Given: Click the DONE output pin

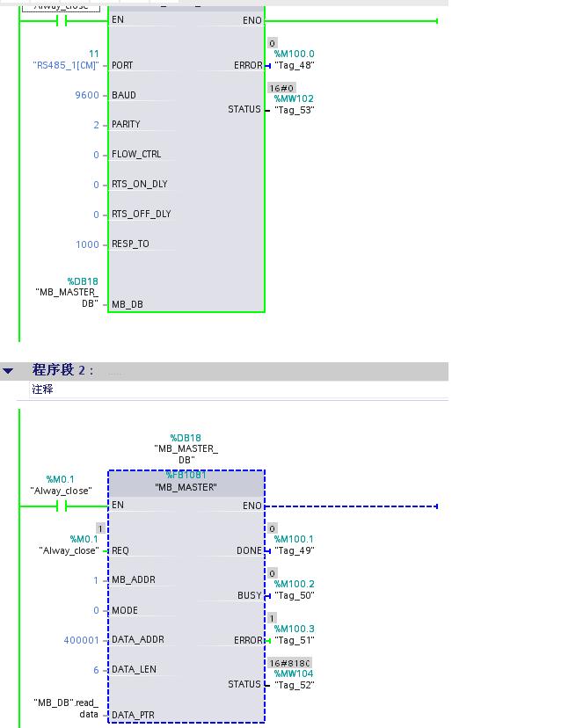Looking at the screenshot, I should coord(249,550).
